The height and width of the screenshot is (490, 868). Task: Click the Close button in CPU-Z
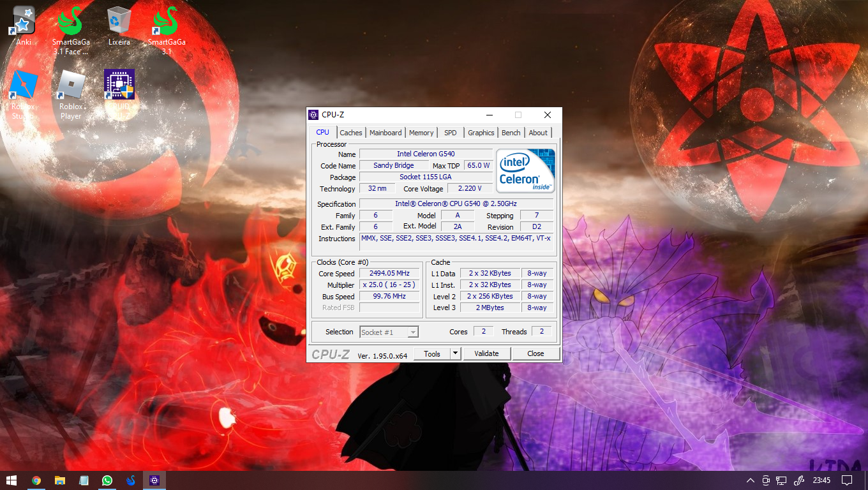click(x=535, y=353)
